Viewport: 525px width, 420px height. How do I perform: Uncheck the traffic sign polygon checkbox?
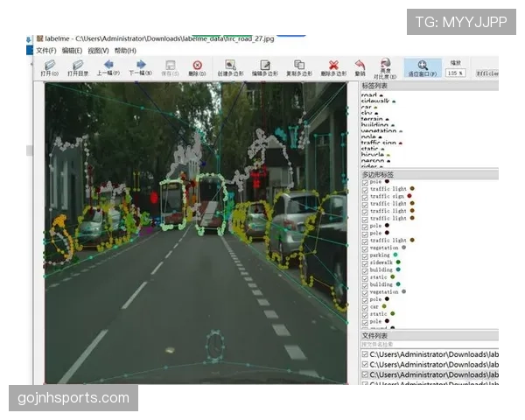click(365, 197)
